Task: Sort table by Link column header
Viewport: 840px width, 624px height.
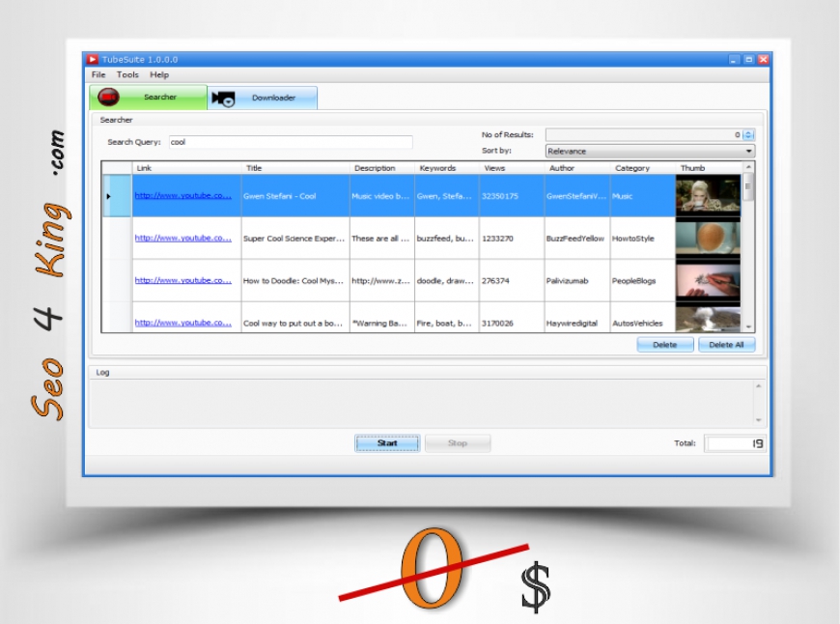Action: [x=186, y=168]
